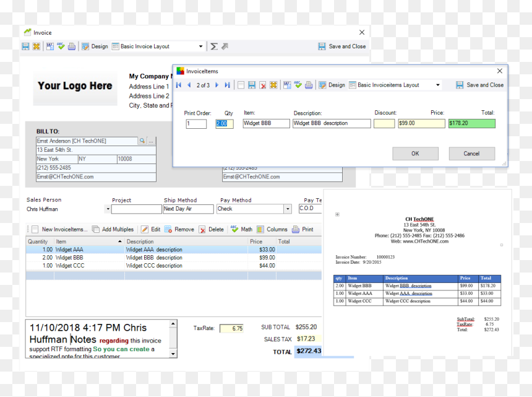Click the orange cancel-changes icon in Invoice toolbar
The width and height of the screenshot is (532, 397).
coord(36,46)
